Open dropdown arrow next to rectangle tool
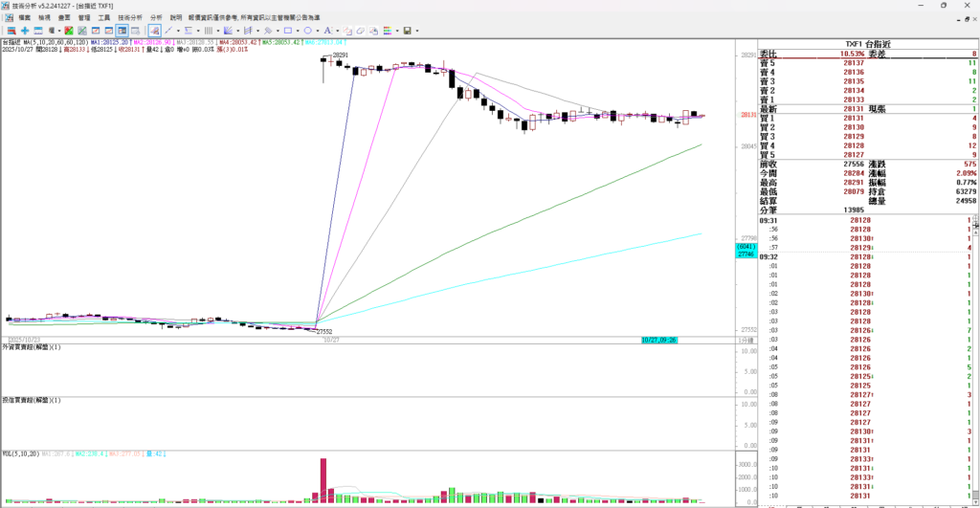This screenshot has width=980, height=508. point(298,31)
